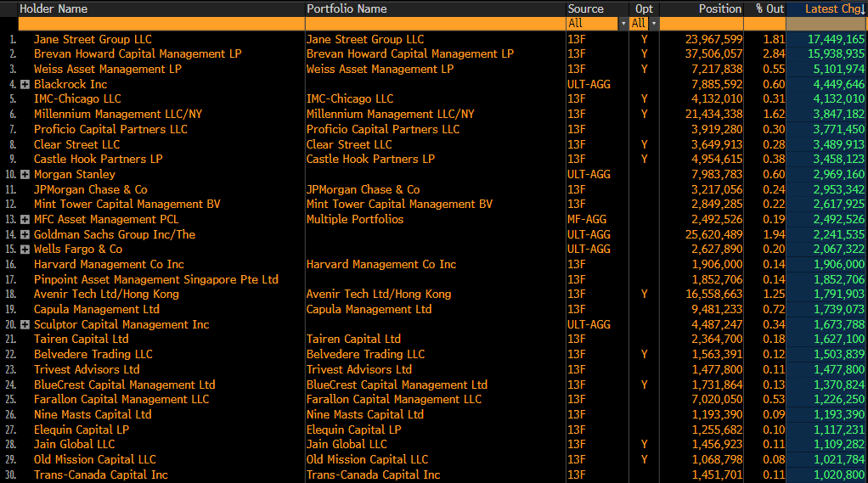Select Harvard Management Co Inc holder
The width and height of the screenshot is (868, 483).
(x=109, y=265)
